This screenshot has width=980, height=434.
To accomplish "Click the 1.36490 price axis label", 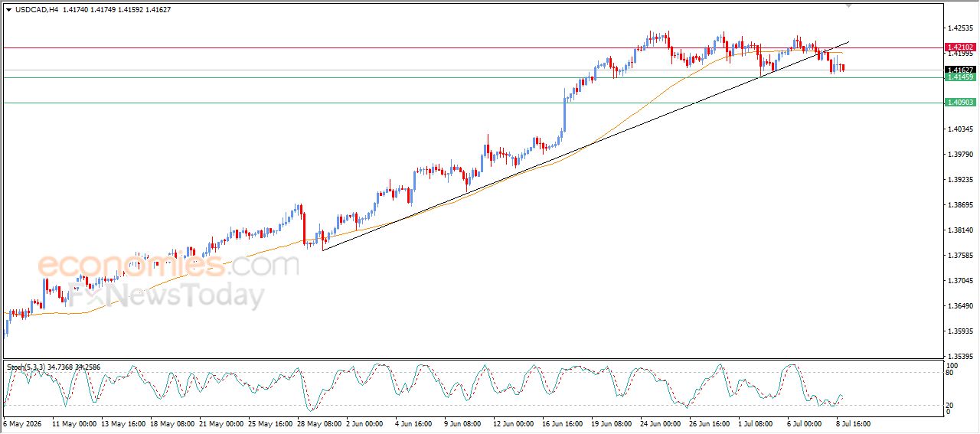I will tap(960, 306).
